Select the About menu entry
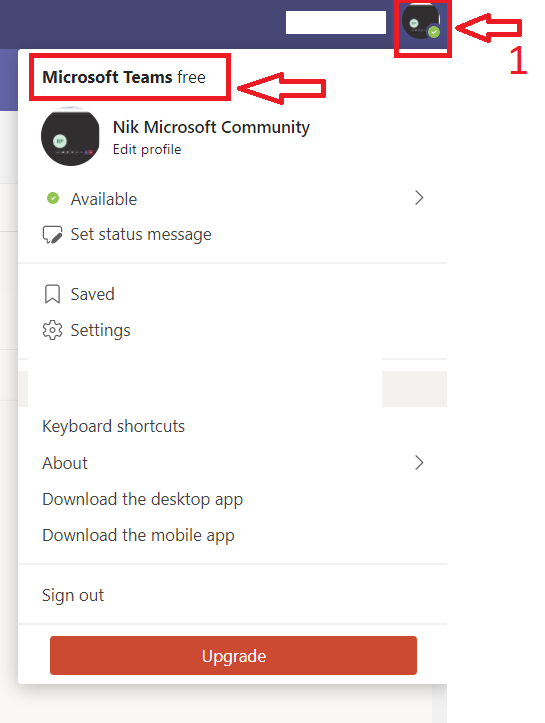This screenshot has height=723, width=545. (x=233, y=463)
